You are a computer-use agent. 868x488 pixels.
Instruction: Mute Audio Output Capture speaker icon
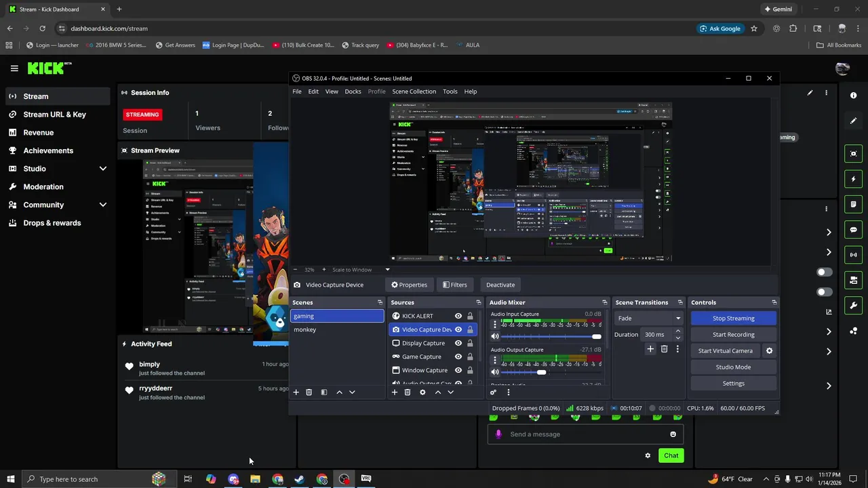coord(495,372)
